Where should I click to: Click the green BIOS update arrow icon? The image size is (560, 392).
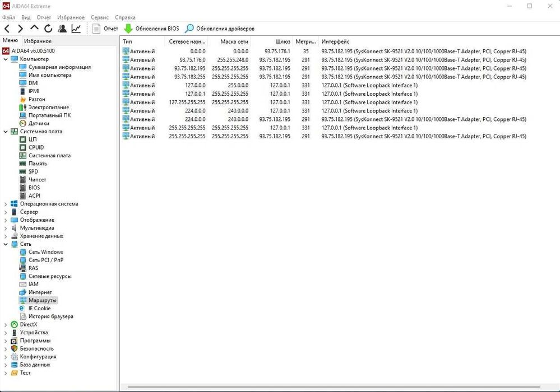[128, 29]
